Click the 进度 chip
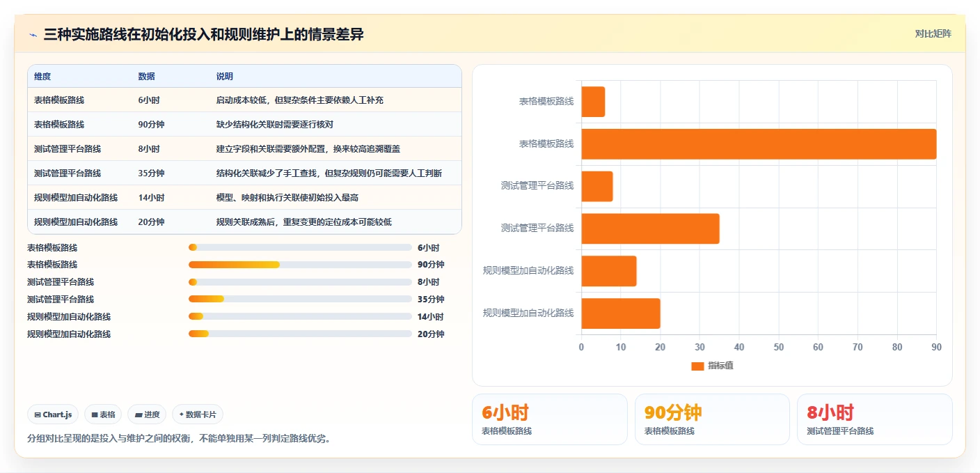Image resolution: width=980 pixels, height=473 pixels. 147,414
